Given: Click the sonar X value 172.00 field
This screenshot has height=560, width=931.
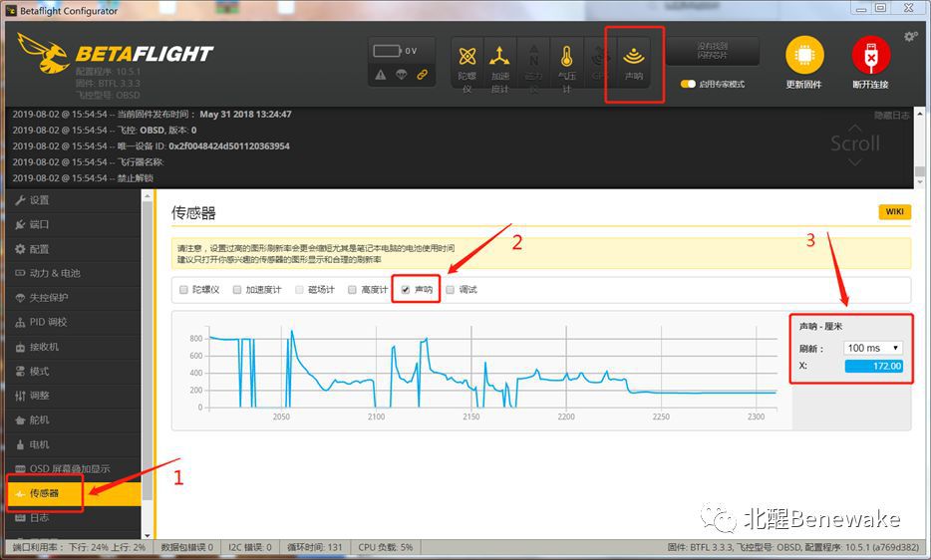Looking at the screenshot, I should [874, 367].
